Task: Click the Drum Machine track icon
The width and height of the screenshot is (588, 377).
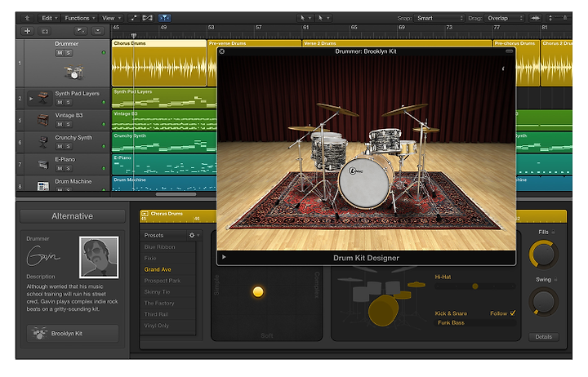Action: (42, 186)
